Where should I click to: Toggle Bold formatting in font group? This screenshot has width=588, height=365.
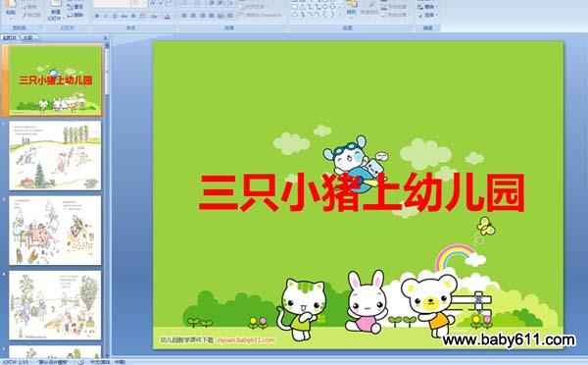[x=97, y=16]
